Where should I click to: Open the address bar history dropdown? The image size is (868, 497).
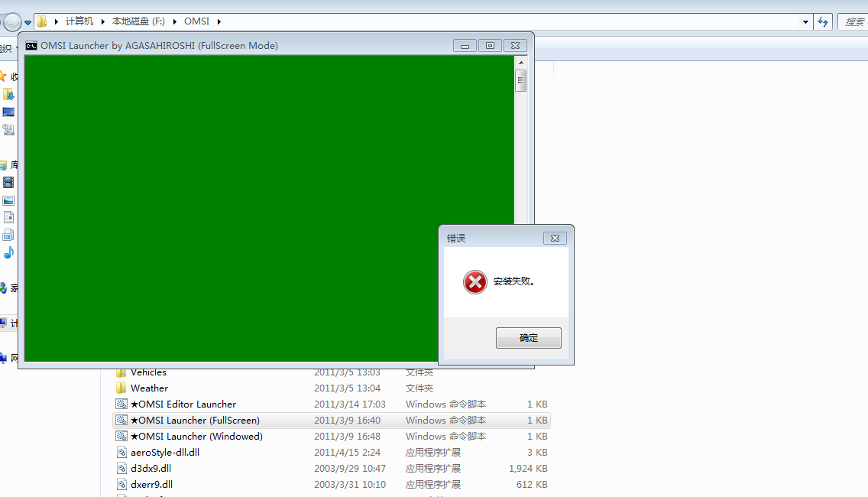coord(805,22)
